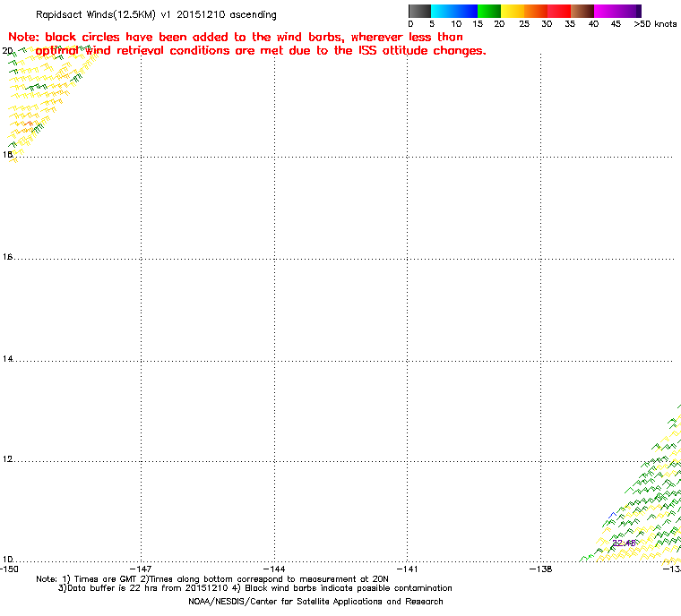Click the blue wind barb near 11N
681x616 pixels.
[612, 516]
